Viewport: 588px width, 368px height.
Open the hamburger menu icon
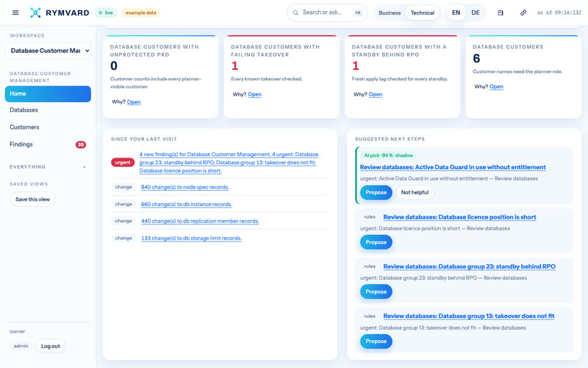click(x=15, y=13)
